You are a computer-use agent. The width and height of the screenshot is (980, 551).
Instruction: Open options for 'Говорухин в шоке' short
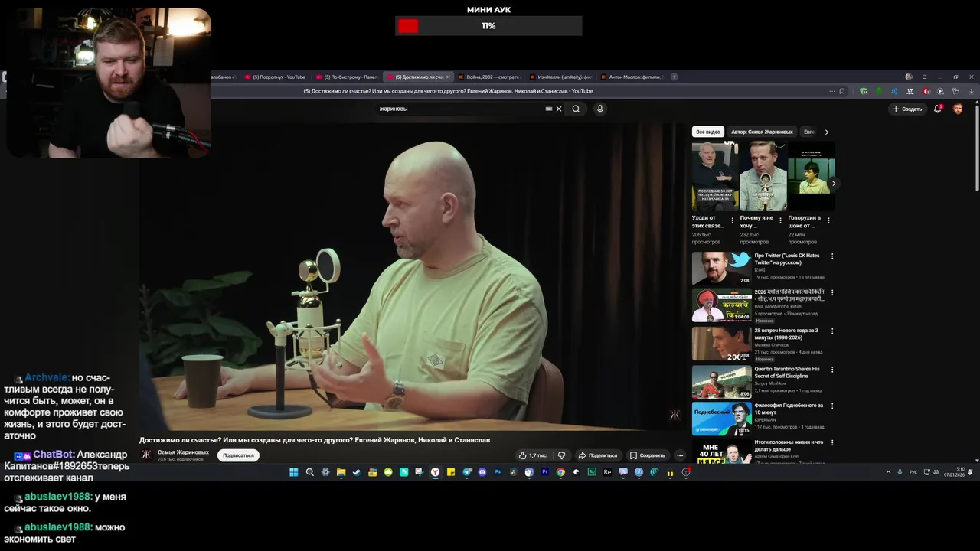(x=828, y=220)
